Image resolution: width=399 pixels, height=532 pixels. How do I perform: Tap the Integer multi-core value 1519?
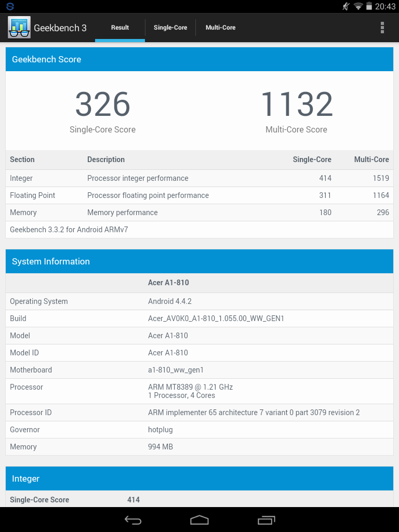tap(381, 178)
